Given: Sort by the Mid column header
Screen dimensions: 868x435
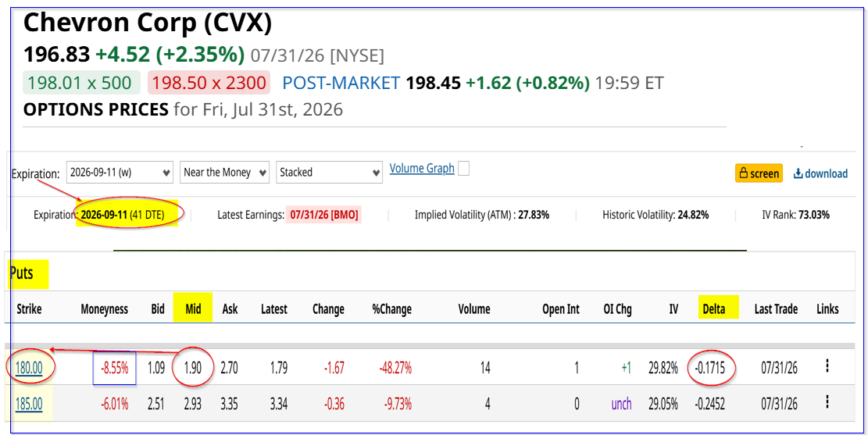Looking at the screenshot, I should coord(193,308).
